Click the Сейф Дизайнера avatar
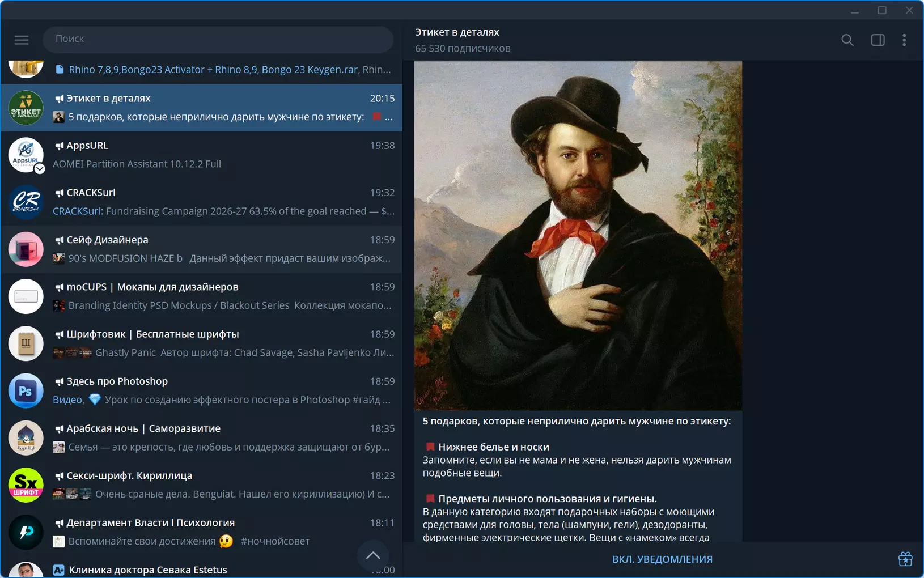This screenshot has height=578, width=924. [26, 249]
